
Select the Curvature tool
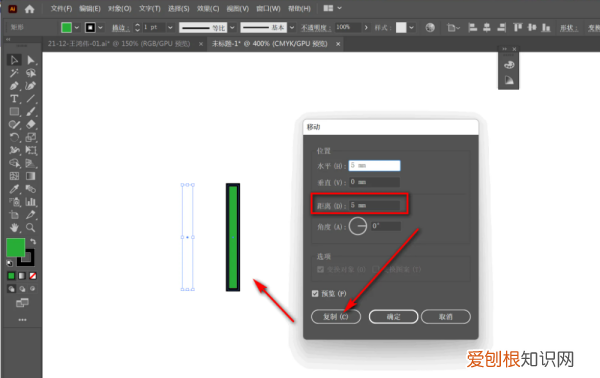click(31, 86)
